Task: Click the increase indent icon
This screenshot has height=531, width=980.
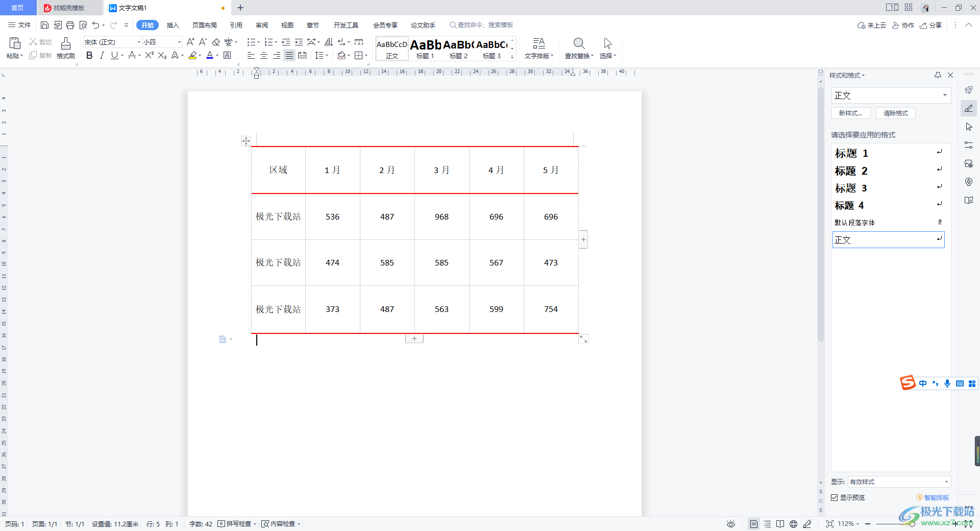Action: (x=299, y=42)
